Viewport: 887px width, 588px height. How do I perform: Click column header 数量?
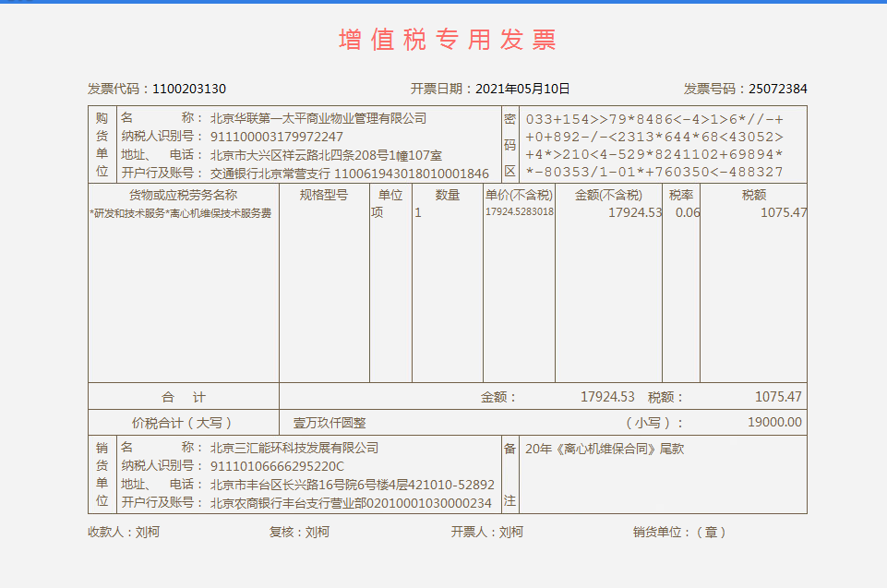[x=448, y=196]
